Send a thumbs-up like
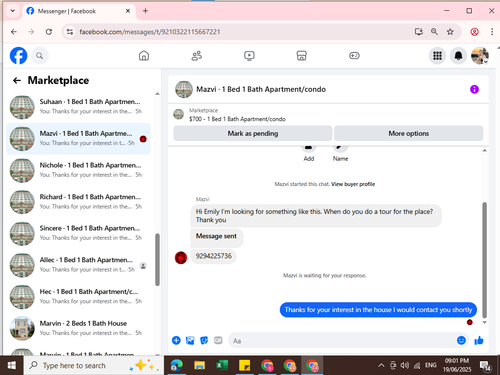 pyautogui.click(x=479, y=340)
